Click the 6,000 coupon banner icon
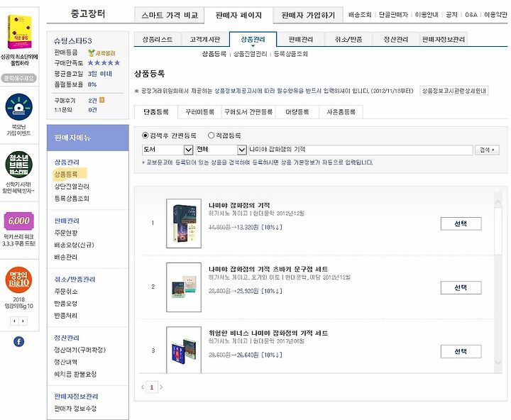Image resolution: width=511 pixels, height=420 pixels. pyautogui.click(x=19, y=221)
